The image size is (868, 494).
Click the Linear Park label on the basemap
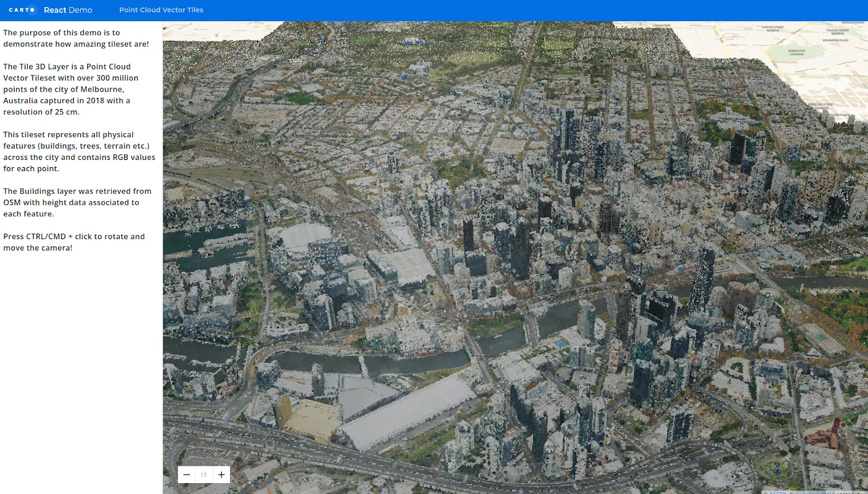tap(663, 24)
